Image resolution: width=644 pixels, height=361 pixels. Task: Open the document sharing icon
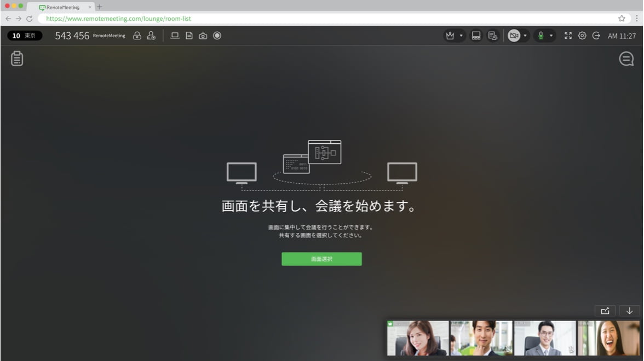189,36
